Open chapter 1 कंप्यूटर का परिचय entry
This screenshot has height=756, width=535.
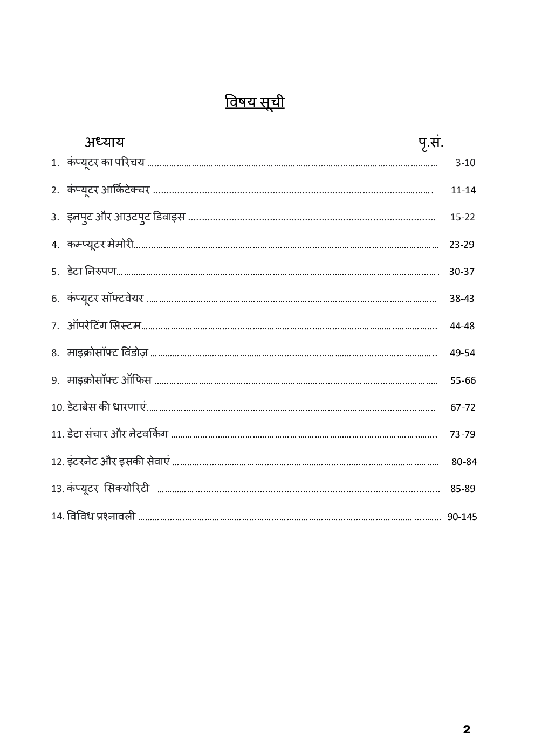coord(106,162)
